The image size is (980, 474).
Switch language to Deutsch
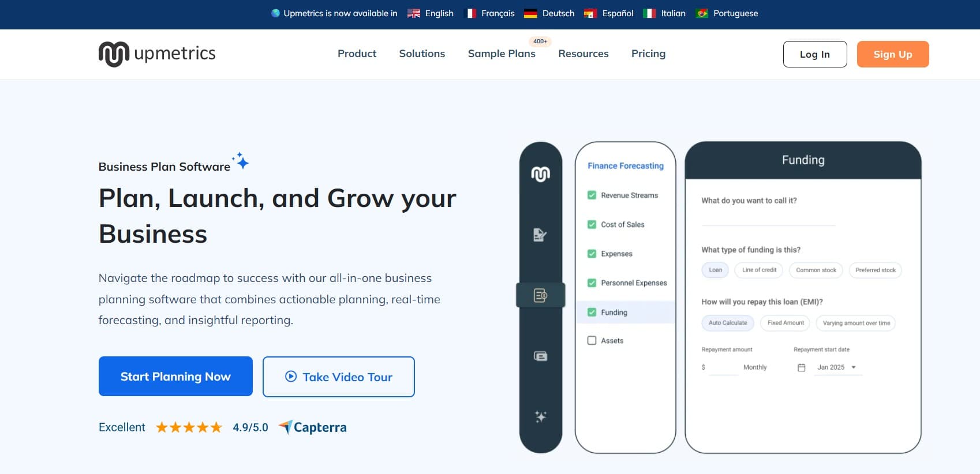(x=558, y=13)
